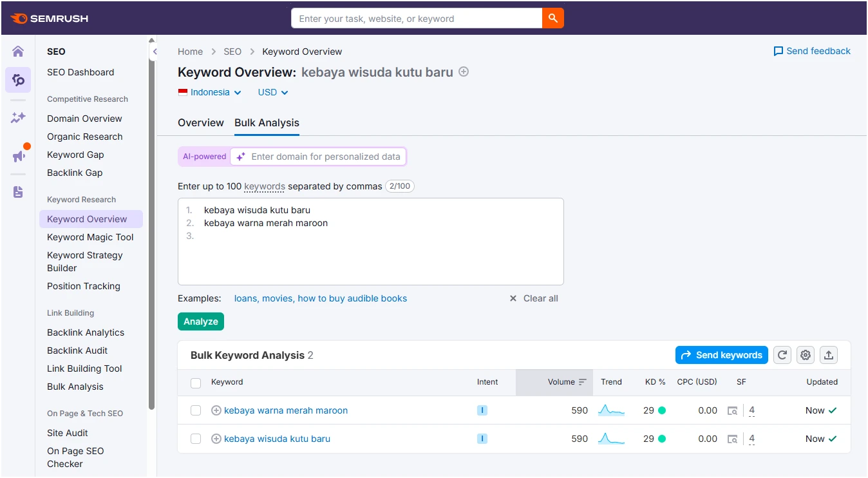Tick the select-all checkbox in table header
The height and width of the screenshot is (478, 868).
[x=196, y=383]
